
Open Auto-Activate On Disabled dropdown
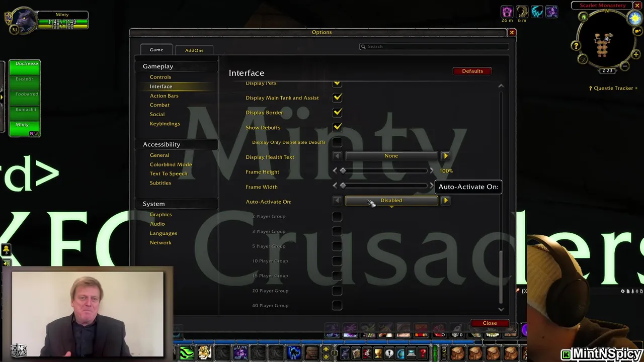click(391, 201)
